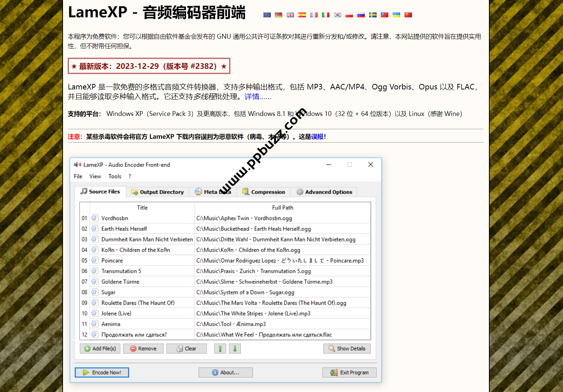Click the latest version 2023-12-29 banner
This screenshot has height=392, width=563.
[149, 66]
